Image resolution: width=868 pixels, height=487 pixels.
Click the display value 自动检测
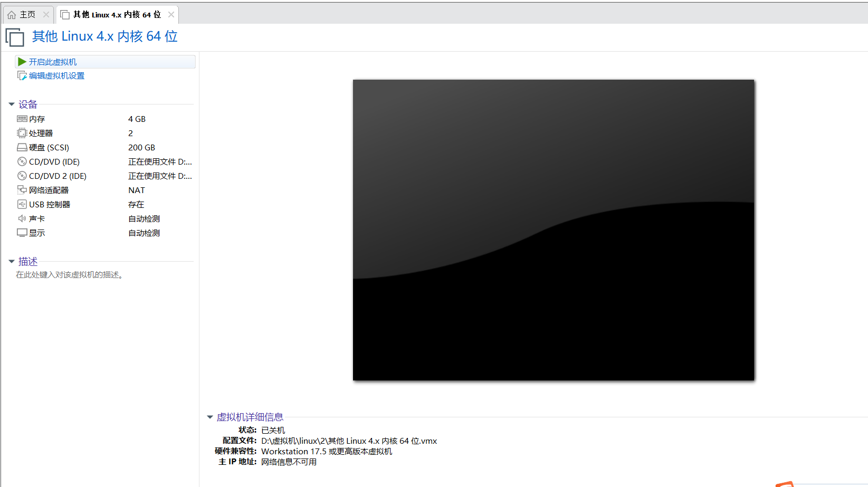pos(144,233)
